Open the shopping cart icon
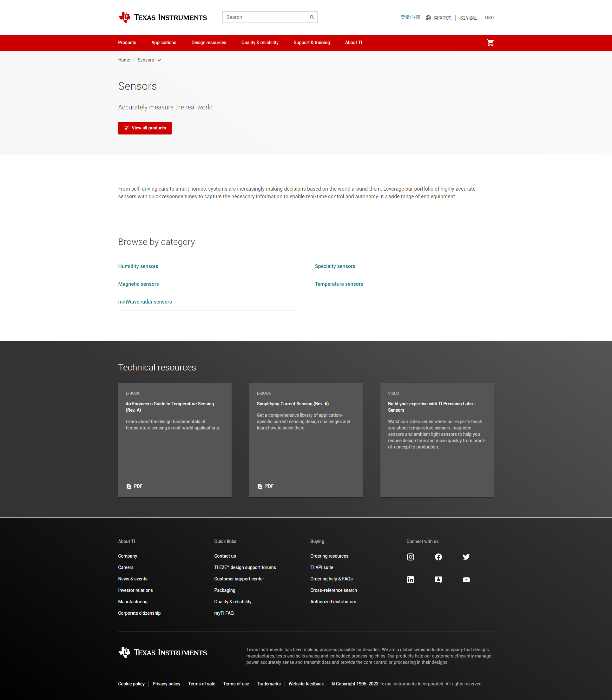 point(490,43)
